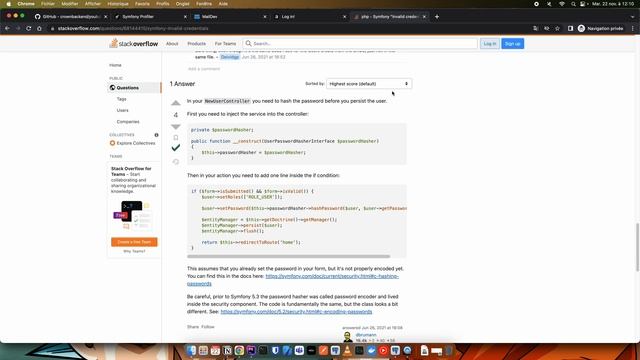Image resolution: width=640 pixels, height=360 pixels.
Task: Click the green accepted-answer checkmark
Action: (176, 148)
